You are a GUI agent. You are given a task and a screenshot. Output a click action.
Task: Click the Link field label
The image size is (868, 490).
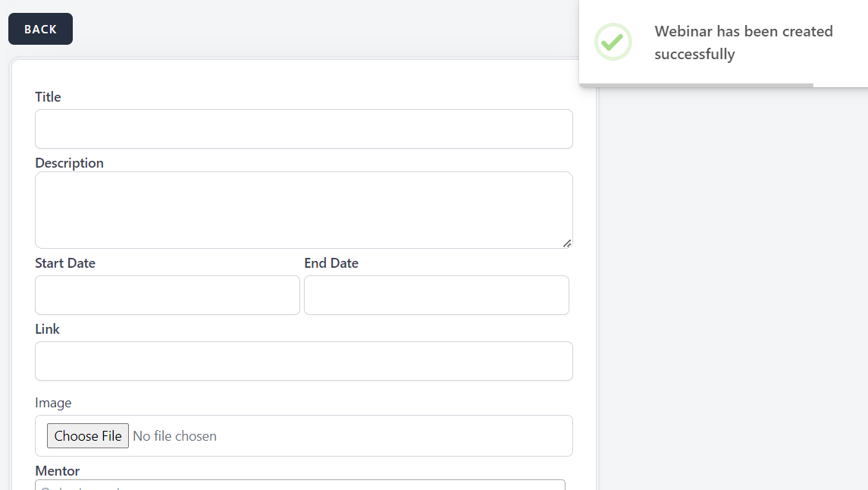click(x=47, y=329)
